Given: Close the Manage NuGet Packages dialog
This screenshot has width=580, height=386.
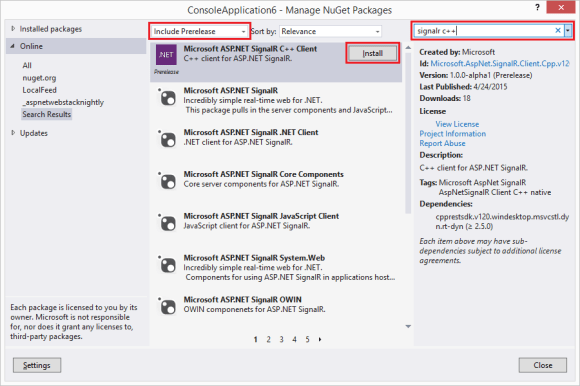Looking at the screenshot, I should click(543, 365).
